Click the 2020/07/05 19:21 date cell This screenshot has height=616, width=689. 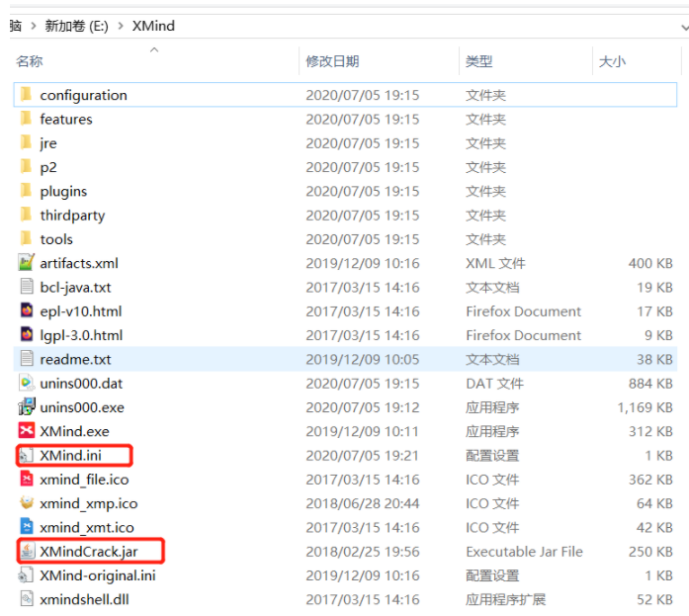(x=363, y=455)
